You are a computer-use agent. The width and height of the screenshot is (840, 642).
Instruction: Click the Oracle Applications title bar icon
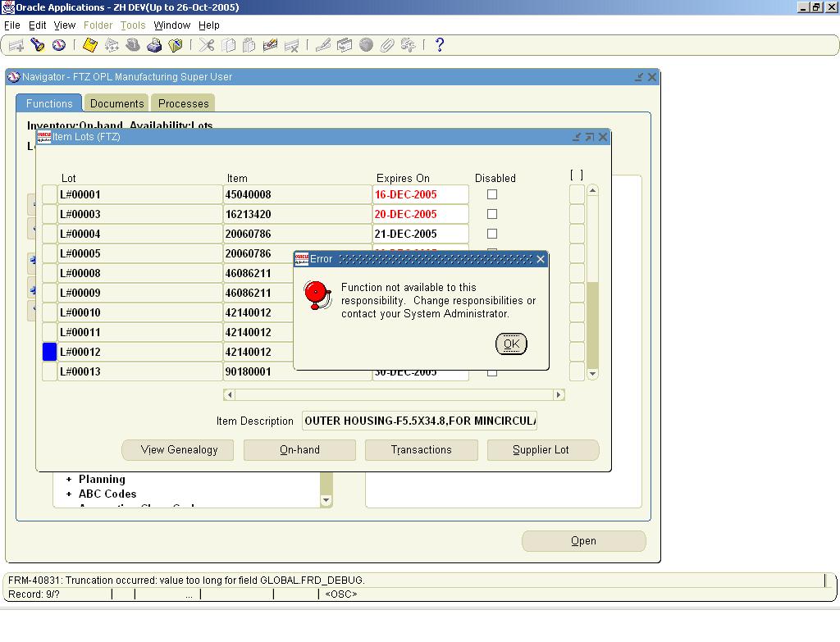coord(8,7)
